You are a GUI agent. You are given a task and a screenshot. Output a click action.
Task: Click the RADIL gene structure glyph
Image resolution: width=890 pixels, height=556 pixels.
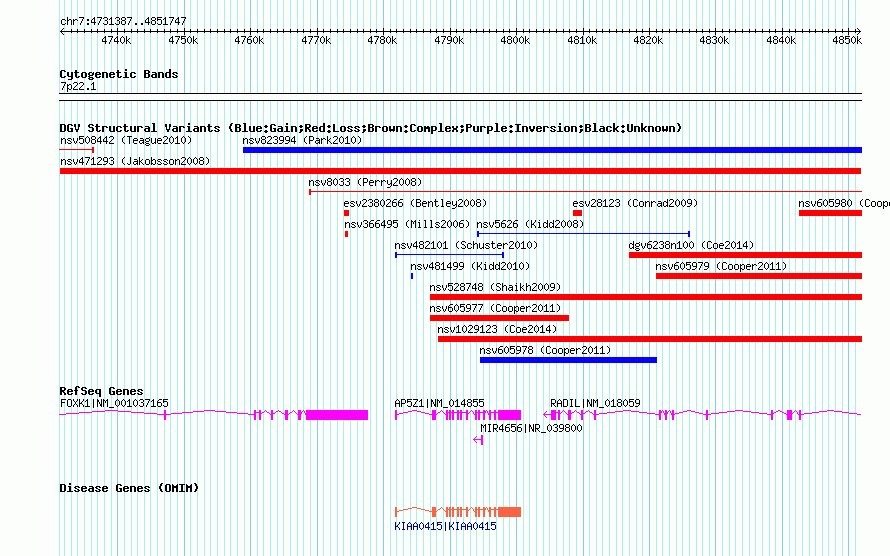pyautogui.click(x=703, y=415)
